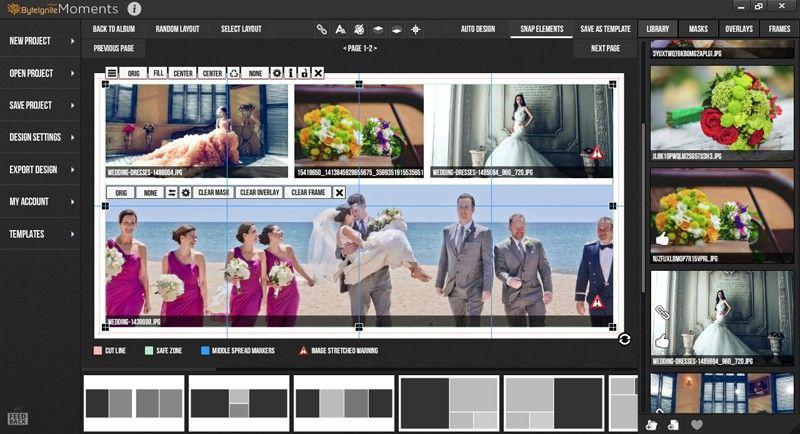Click the crosshair target icon in top toolbar

[x=416, y=29]
